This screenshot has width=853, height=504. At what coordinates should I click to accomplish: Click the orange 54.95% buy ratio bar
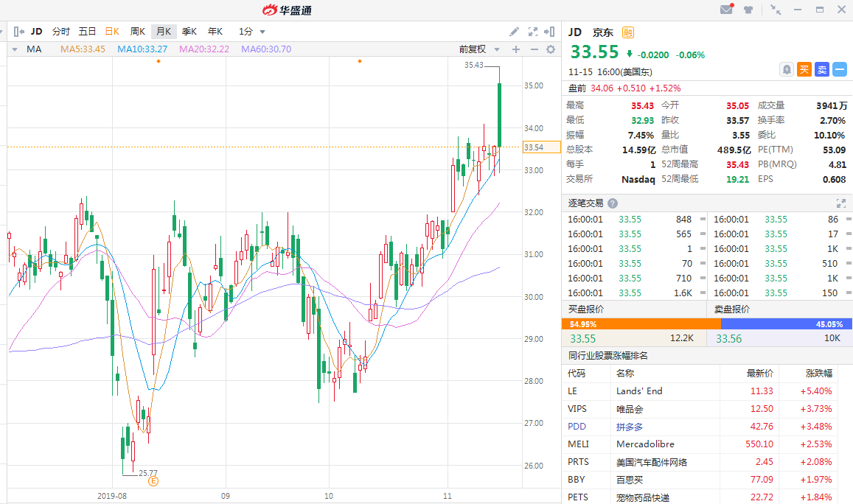point(641,324)
